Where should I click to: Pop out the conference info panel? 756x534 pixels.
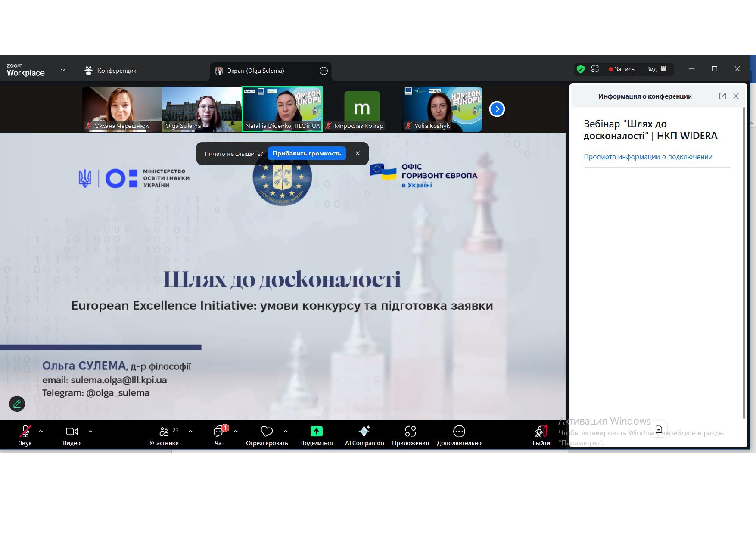click(x=722, y=96)
